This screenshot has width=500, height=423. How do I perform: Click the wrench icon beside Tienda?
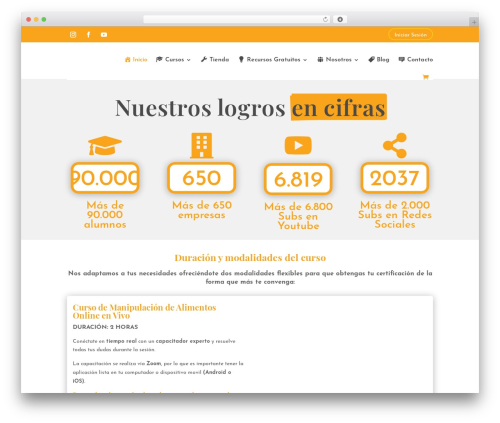click(x=204, y=59)
